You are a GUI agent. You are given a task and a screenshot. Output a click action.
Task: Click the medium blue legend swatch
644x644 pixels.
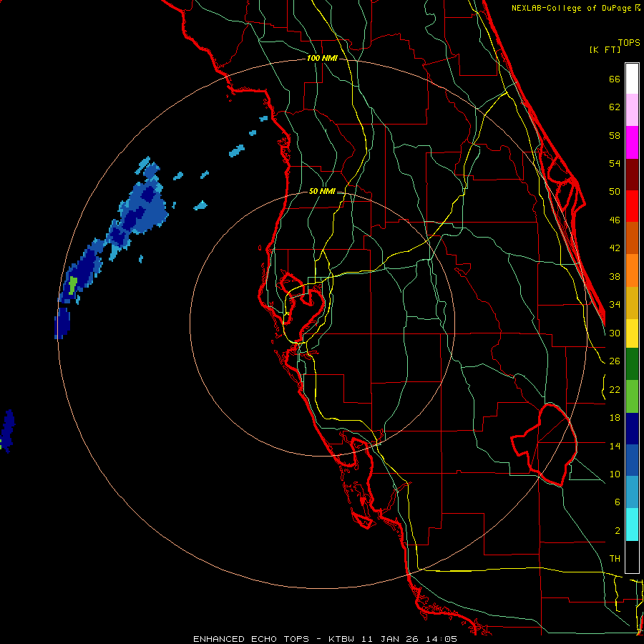[x=632, y=460]
